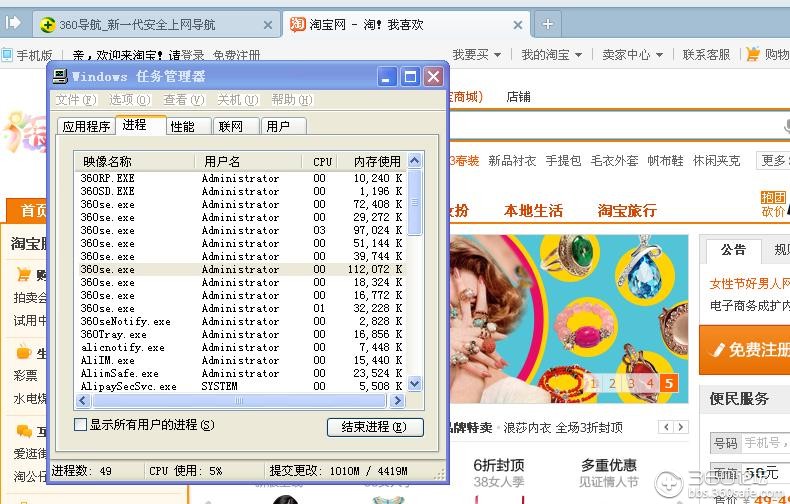Screen dimensions: 790x504
Task: Select the 360RP.EXE process row
Action: 241,178
